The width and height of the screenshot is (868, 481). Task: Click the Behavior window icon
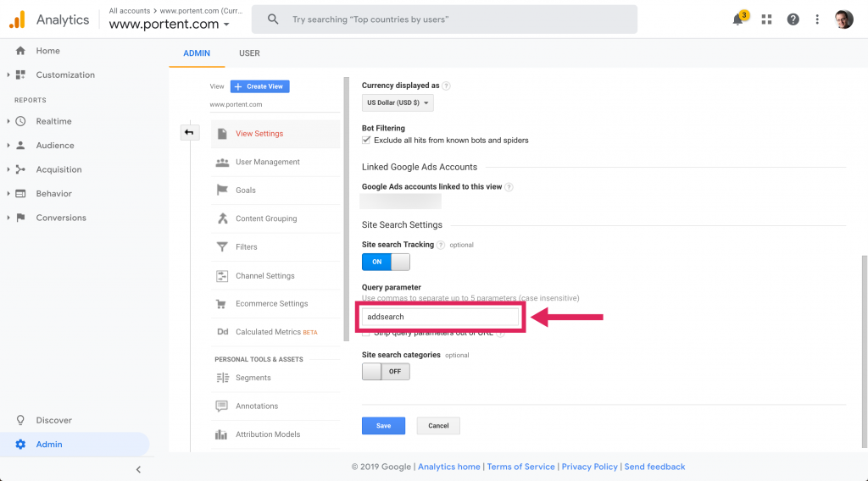(x=20, y=194)
